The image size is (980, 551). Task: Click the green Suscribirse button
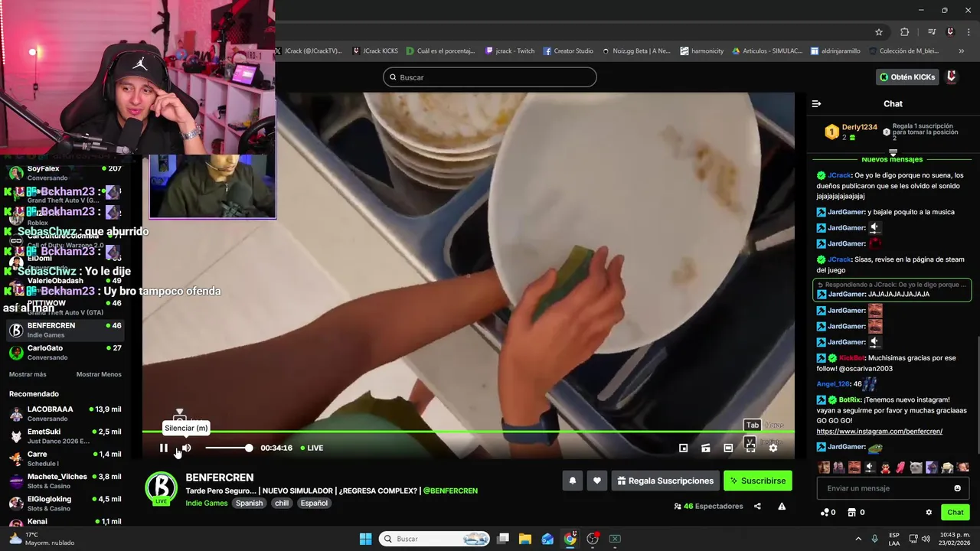click(x=757, y=481)
